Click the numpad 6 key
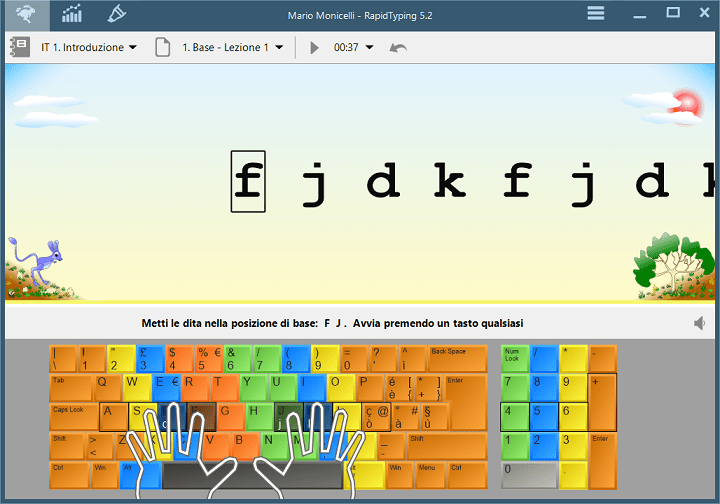The width and height of the screenshot is (720, 504). 573,417
